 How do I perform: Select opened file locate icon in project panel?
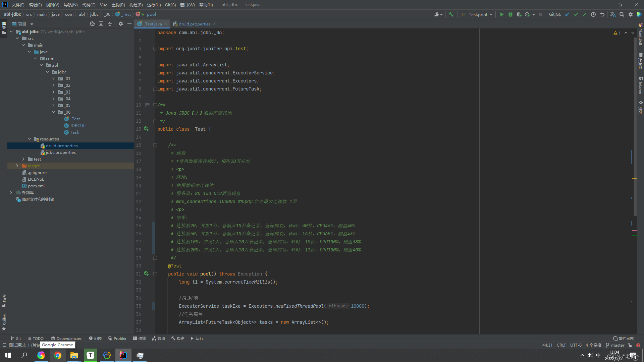[92, 24]
